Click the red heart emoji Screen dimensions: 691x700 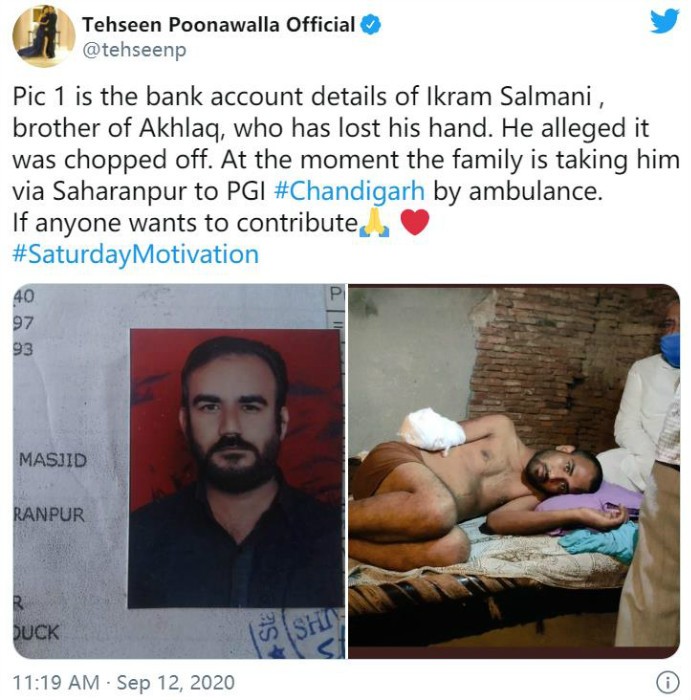pyautogui.click(x=415, y=222)
